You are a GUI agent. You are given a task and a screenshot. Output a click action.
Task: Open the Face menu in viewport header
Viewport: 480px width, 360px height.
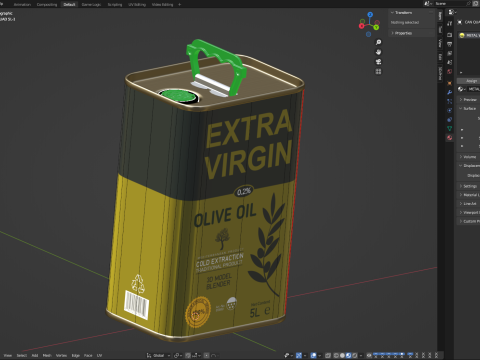[x=88, y=355]
